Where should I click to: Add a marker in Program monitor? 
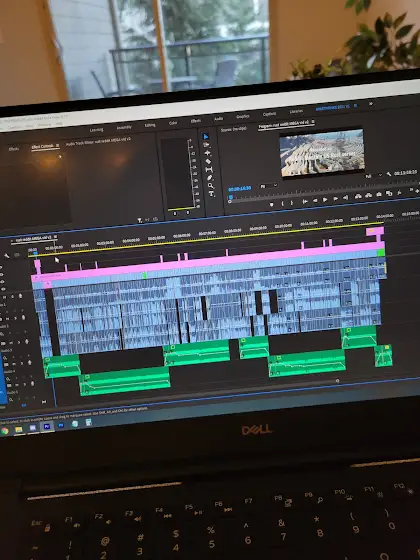[x=271, y=204]
